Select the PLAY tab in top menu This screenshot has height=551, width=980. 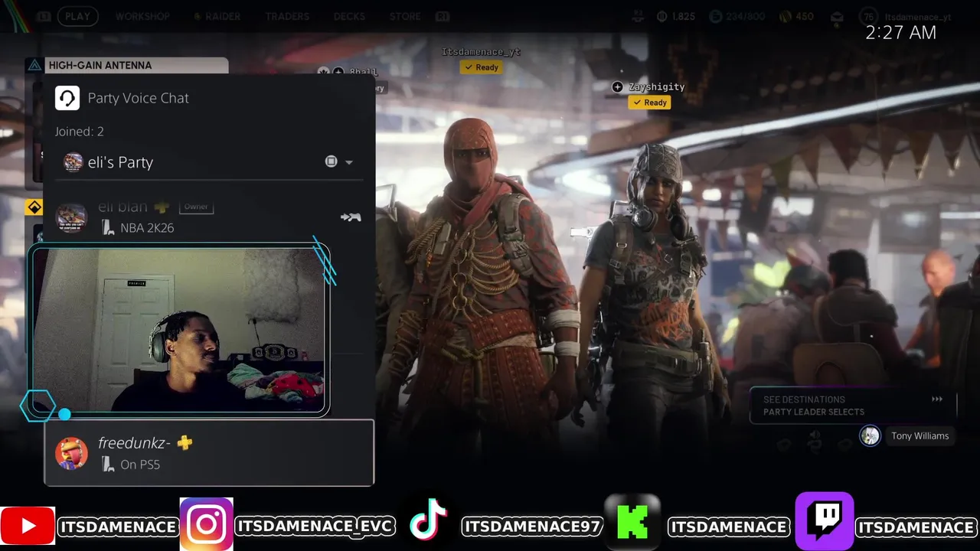(x=77, y=16)
